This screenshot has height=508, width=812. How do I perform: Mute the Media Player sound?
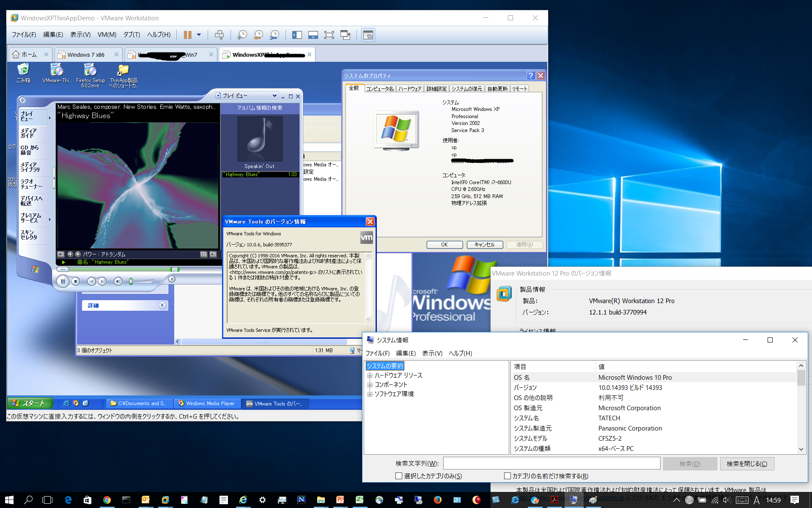tap(118, 281)
